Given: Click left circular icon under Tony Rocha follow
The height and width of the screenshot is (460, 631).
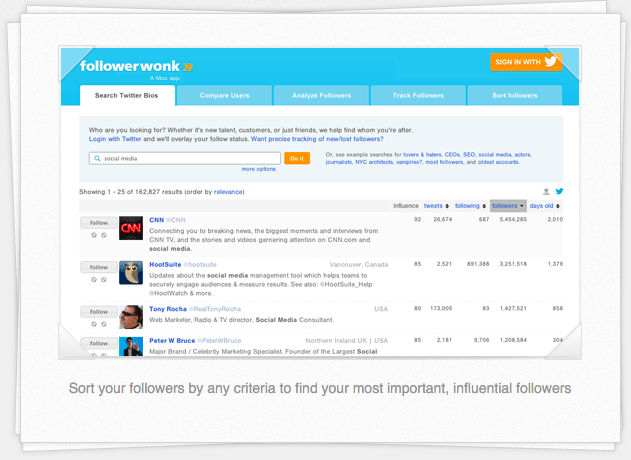Looking at the screenshot, I should [94, 324].
